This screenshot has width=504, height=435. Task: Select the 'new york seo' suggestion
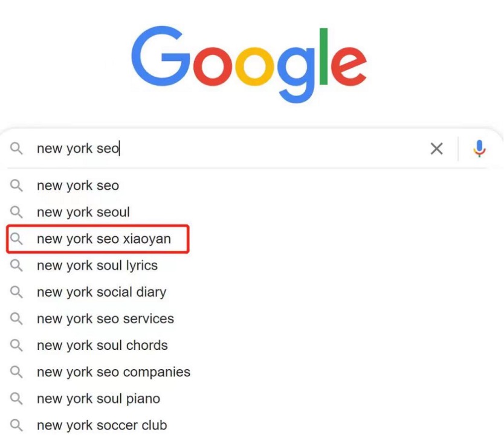tap(78, 185)
